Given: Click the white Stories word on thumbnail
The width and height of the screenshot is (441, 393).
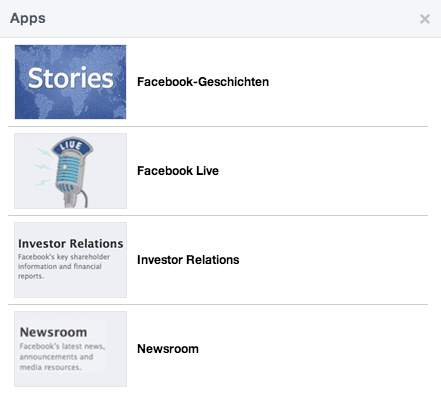Looking at the screenshot, I should point(71,78).
